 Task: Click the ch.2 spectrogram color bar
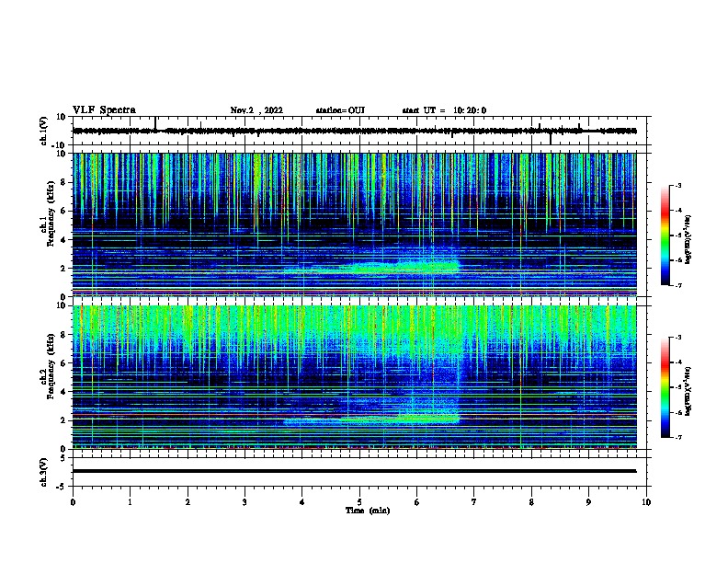(x=665, y=387)
